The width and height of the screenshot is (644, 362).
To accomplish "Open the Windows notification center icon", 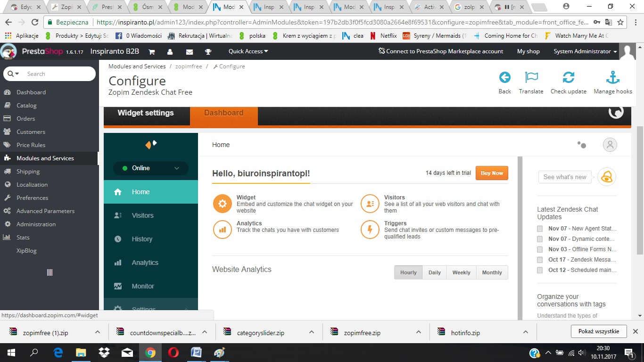I will point(629,353).
